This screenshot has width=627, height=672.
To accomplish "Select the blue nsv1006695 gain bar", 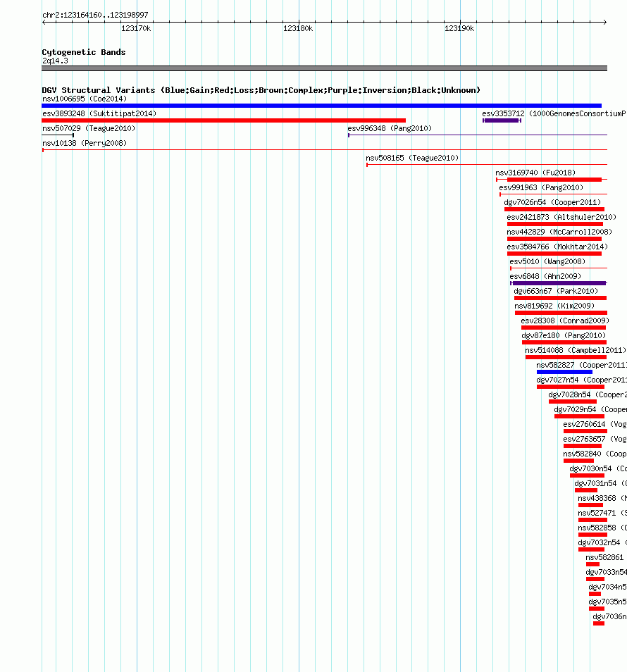I will [321, 106].
